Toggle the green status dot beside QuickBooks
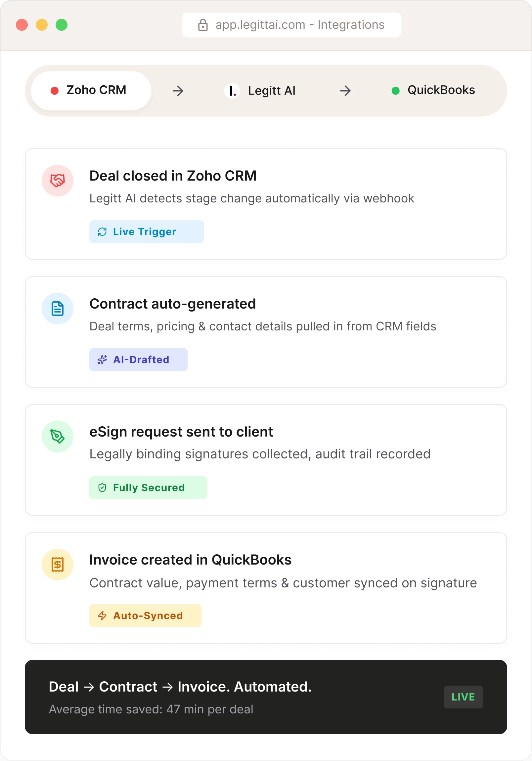This screenshot has width=532, height=761. pos(395,90)
